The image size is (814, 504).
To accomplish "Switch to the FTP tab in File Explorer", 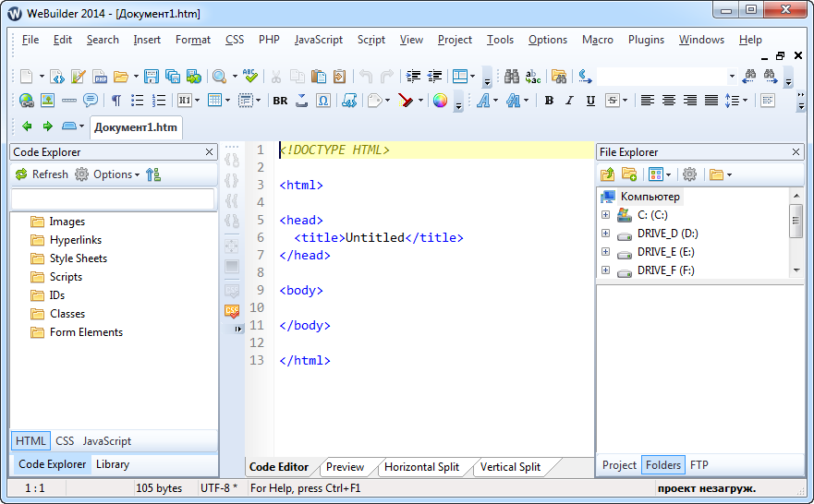I will (699, 465).
